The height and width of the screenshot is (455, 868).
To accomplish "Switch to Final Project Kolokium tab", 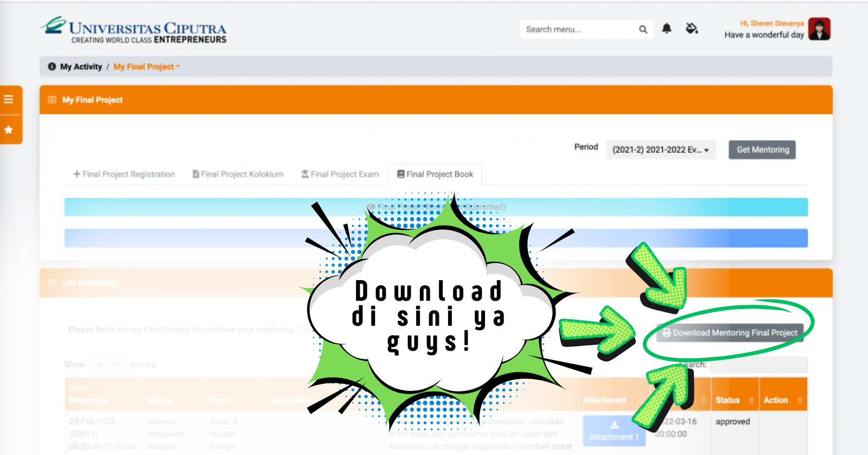I will coord(238,174).
